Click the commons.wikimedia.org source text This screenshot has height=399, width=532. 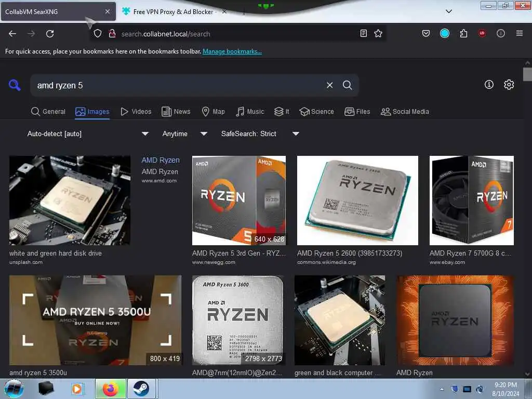326,262
